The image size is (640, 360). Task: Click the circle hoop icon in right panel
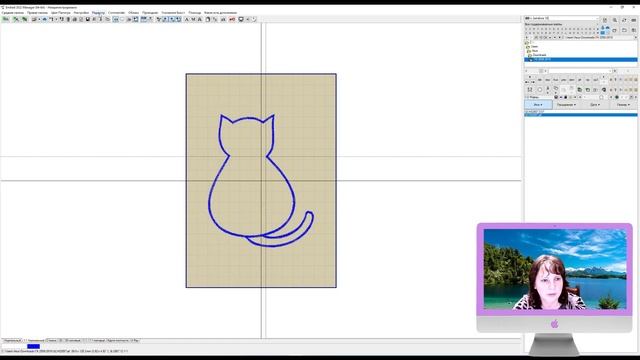[540, 89]
